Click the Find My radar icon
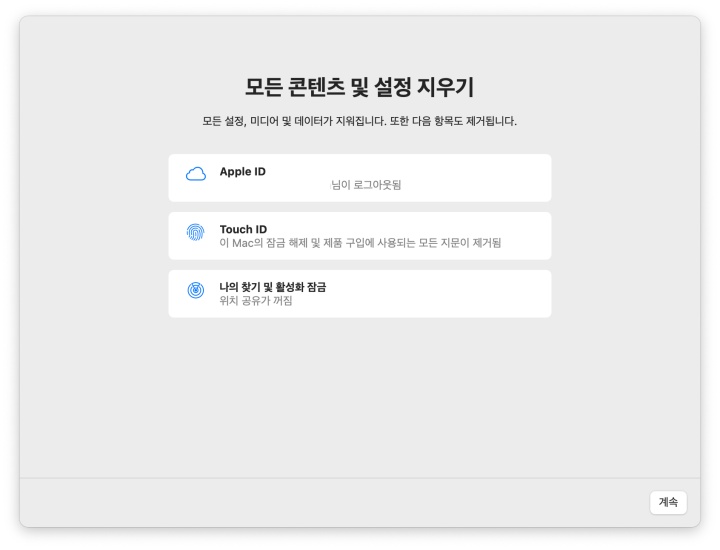 tap(196, 290)
